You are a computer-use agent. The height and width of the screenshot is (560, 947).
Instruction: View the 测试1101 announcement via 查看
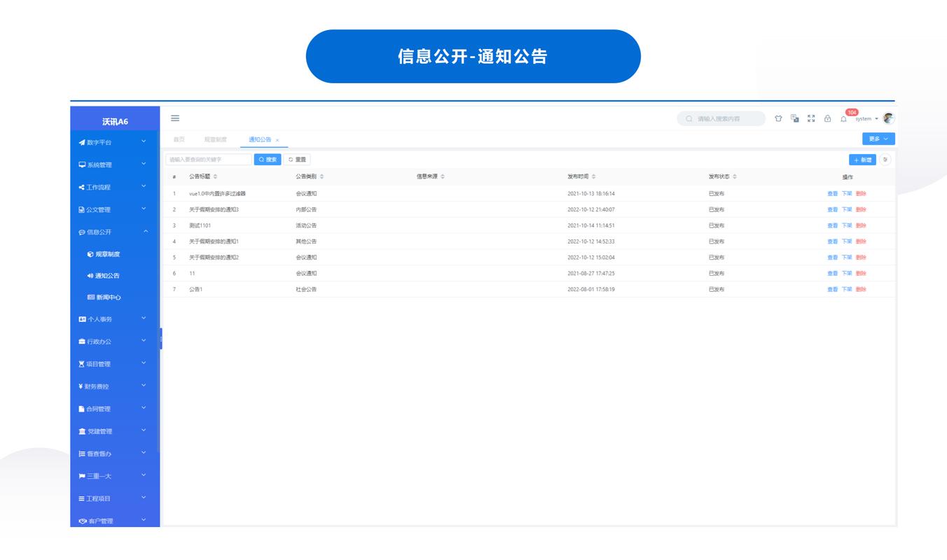point(832,225)
